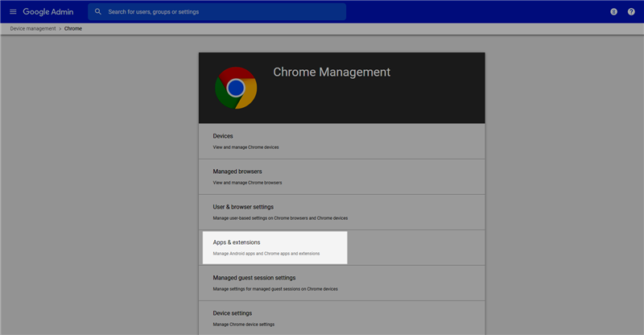Click 'View and manage Chrome devices' description
This screenshot has height=335, width=644.
pyautogui.click(x=246, y=147)
